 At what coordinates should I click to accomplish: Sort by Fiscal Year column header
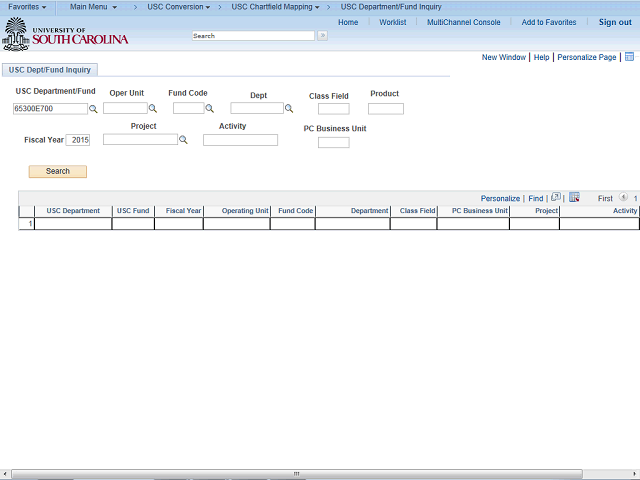tap(183, 211)
